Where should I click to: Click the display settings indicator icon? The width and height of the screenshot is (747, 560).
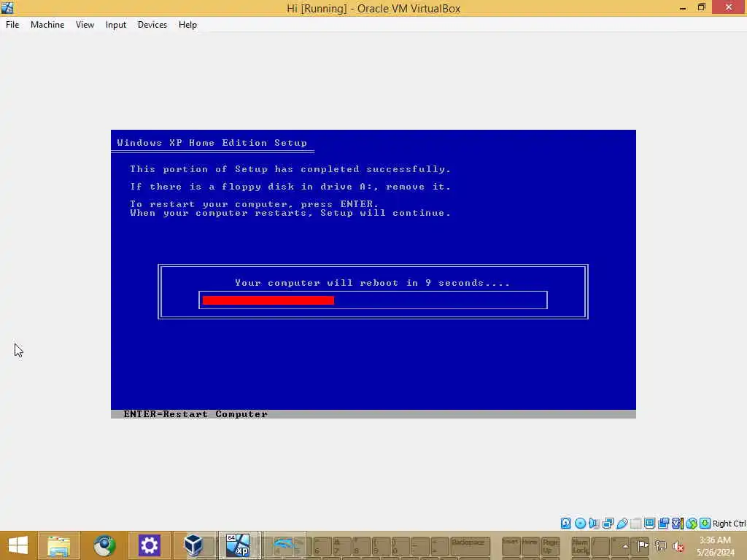tap(649, 524)
